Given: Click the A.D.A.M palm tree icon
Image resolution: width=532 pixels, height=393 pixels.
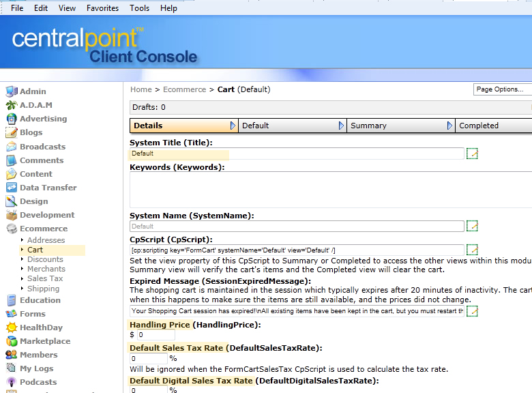Looking at the screenshot, I should (11, 105).
